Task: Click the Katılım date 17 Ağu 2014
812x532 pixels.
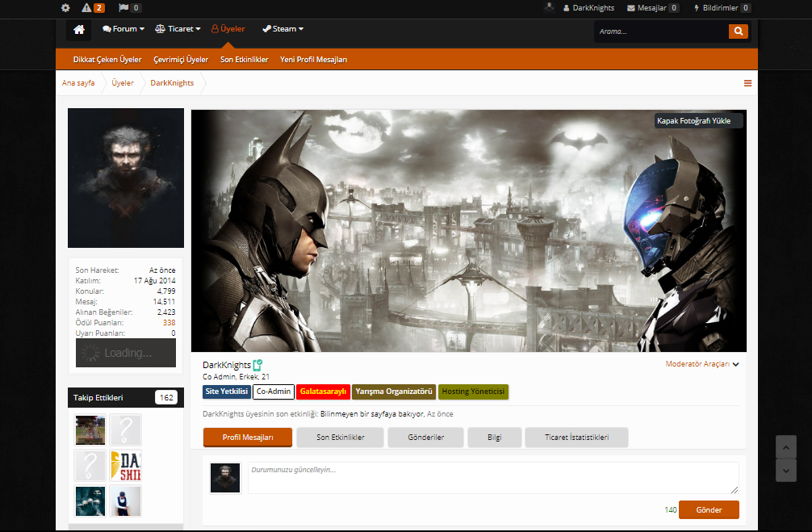Action: pos(155,281)
